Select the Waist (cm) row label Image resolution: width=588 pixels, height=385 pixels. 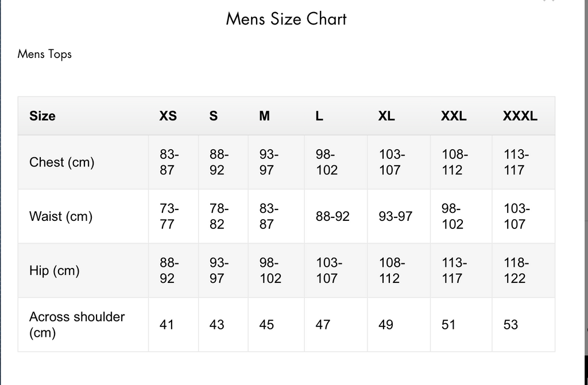pyautogui.click(x=61, y=216)
